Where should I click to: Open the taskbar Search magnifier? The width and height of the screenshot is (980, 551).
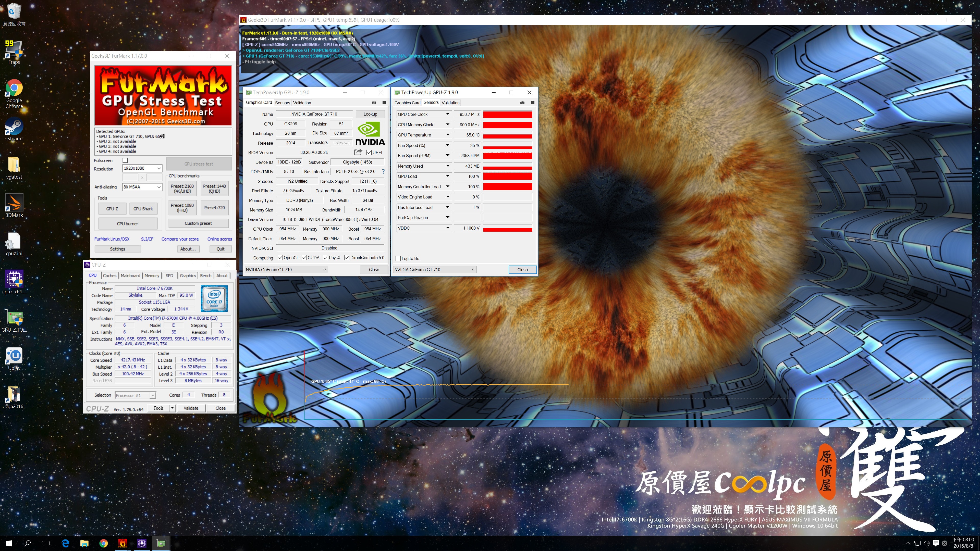[x=27, y=543]
